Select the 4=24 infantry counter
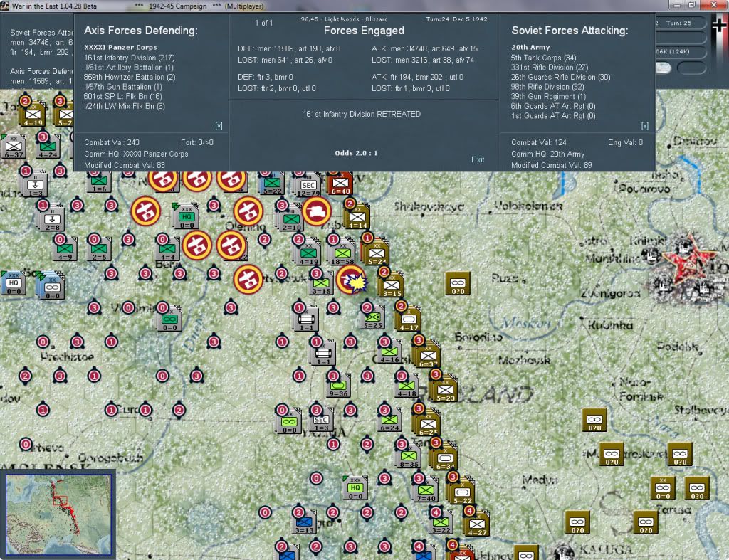Image resolution: width=729 pixels, height=560 pixels. coord(48,148)
